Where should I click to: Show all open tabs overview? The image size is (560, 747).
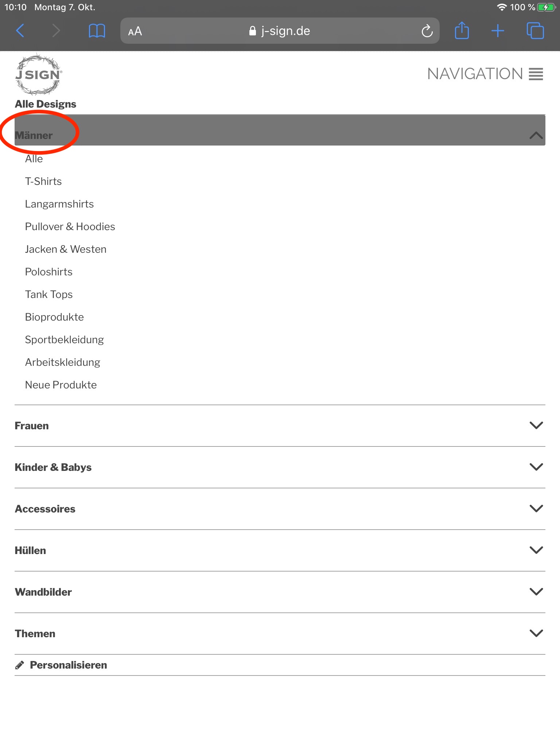[535, 31]
